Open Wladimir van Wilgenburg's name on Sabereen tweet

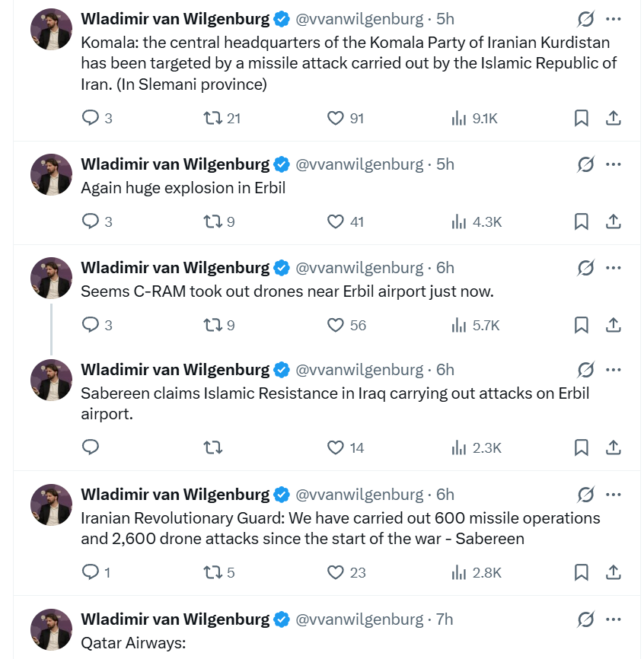point(175,370)
